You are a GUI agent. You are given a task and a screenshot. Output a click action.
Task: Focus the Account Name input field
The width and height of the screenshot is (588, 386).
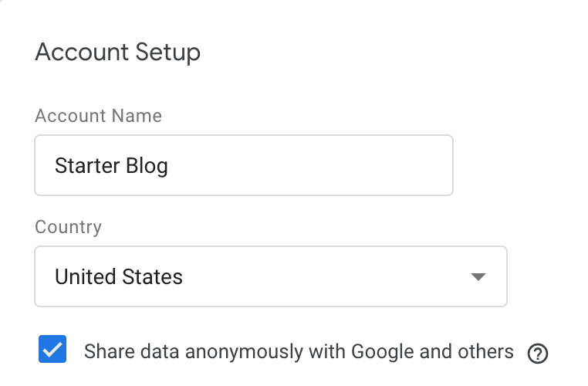coord(244,165)
